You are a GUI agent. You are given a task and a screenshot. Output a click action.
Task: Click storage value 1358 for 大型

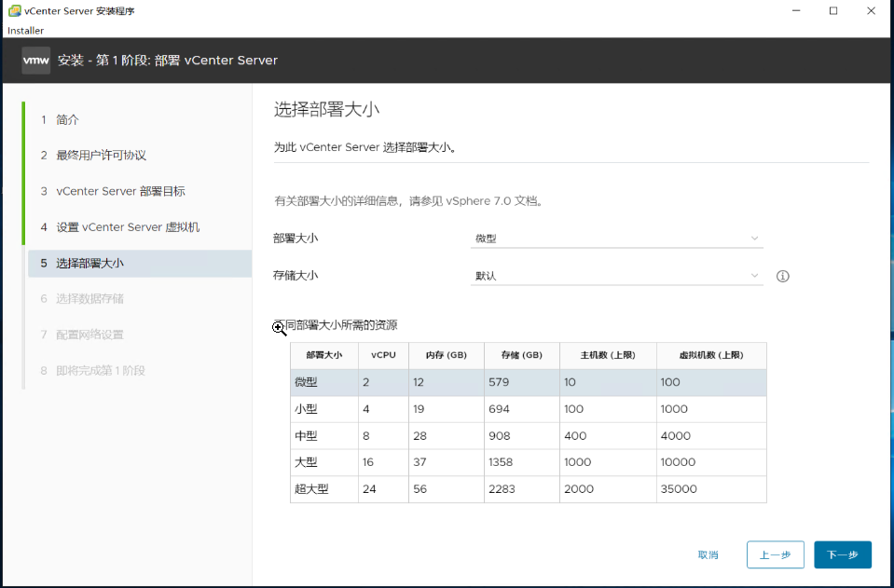point(502,462)
